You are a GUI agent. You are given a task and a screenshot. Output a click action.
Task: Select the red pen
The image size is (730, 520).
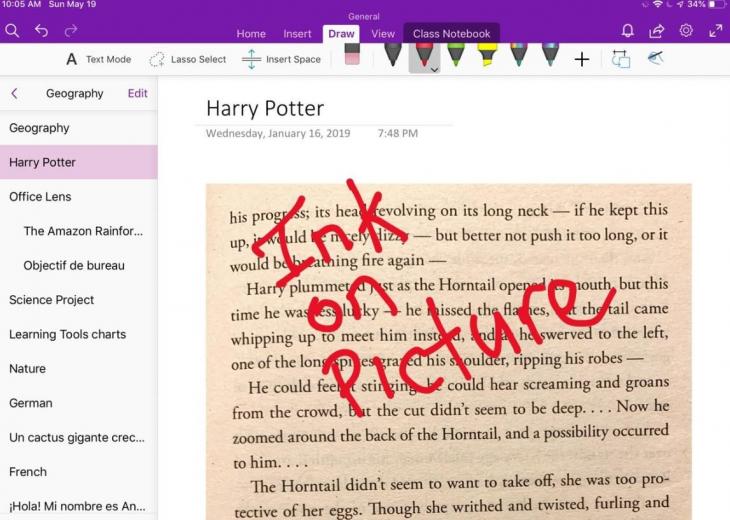click(x=424, y=56)
